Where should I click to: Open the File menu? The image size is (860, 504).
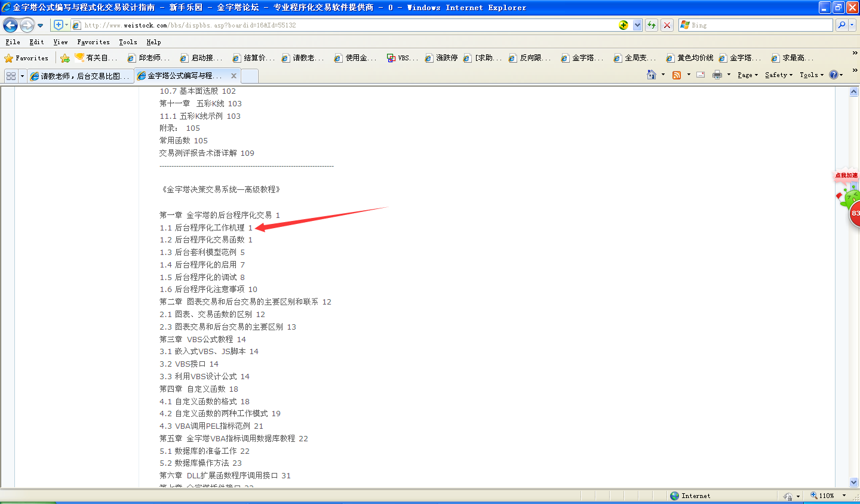[x=13, y=42]
